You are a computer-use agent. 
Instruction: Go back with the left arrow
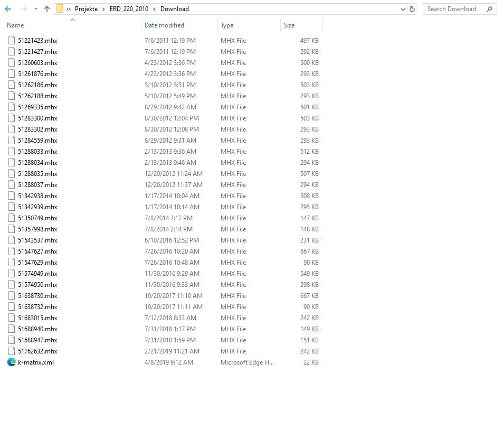click(x=8, y=9)
